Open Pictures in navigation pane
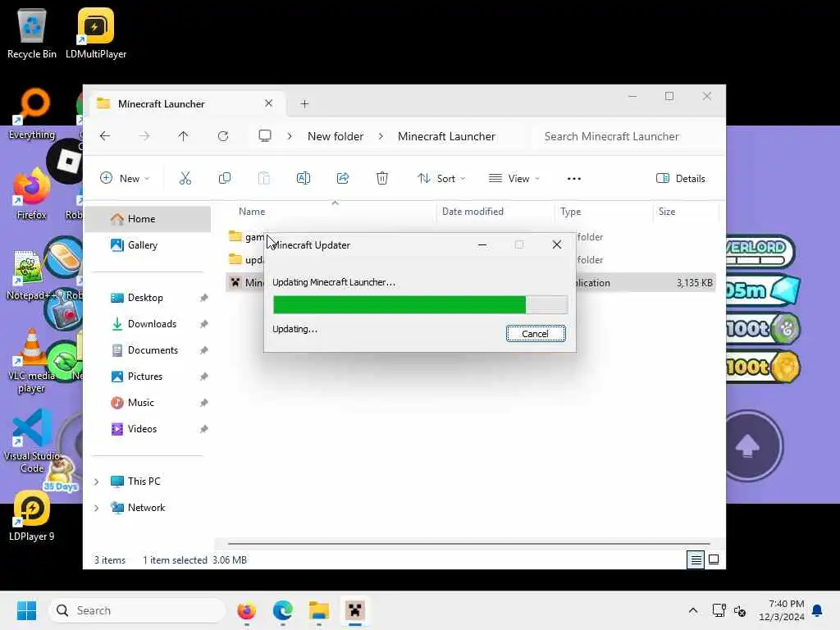This screenshot has height=630, width=840. click(x=148, y=376)
